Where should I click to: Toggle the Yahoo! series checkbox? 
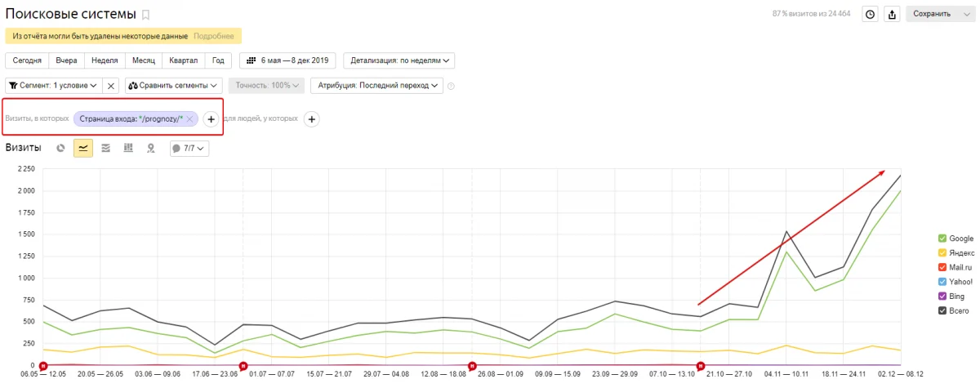[x=942, y=282]
